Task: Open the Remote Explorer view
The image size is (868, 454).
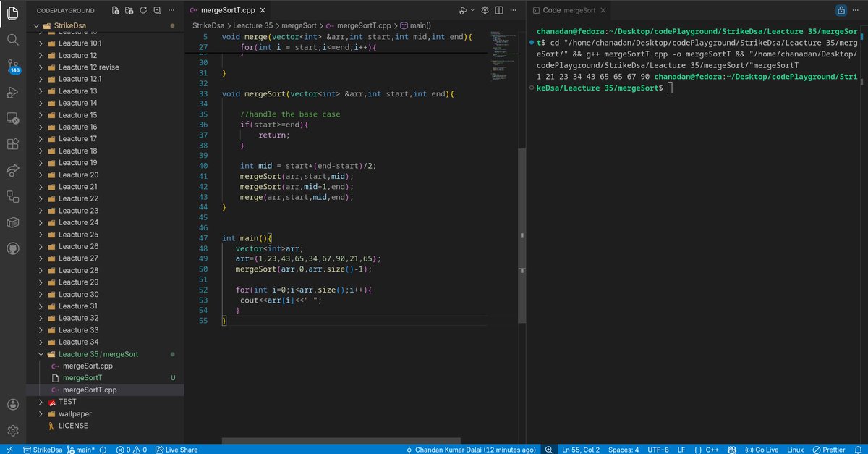Action: tap(12, 118)
